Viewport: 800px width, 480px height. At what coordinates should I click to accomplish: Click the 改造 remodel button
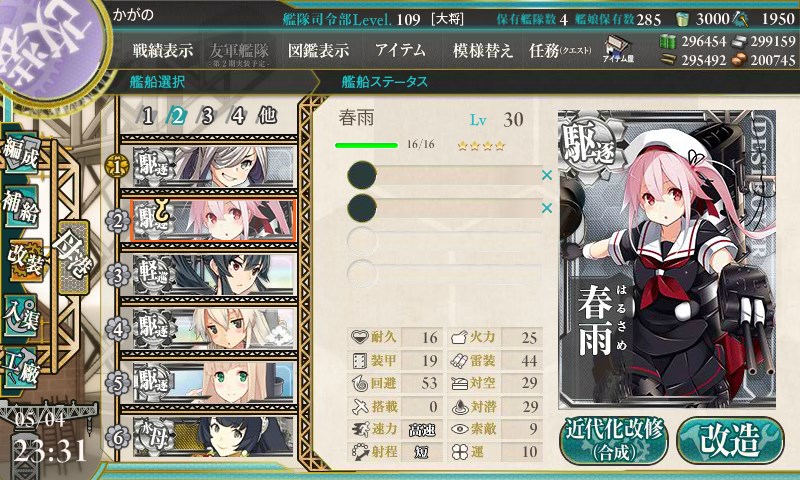(x=730, y=441)
